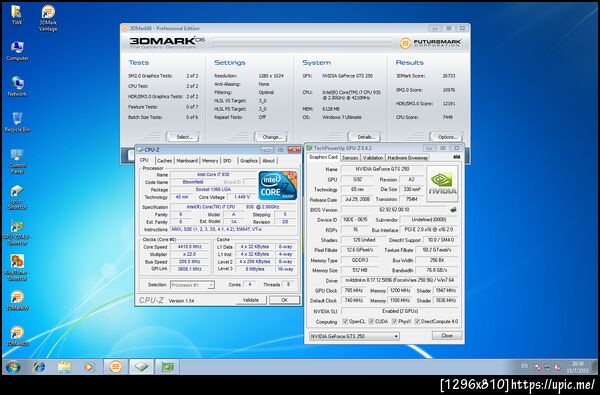Switch to Sensors tab in GPU-Z
This screenshot has width=600, height=395.
click(x=350, y=158)
